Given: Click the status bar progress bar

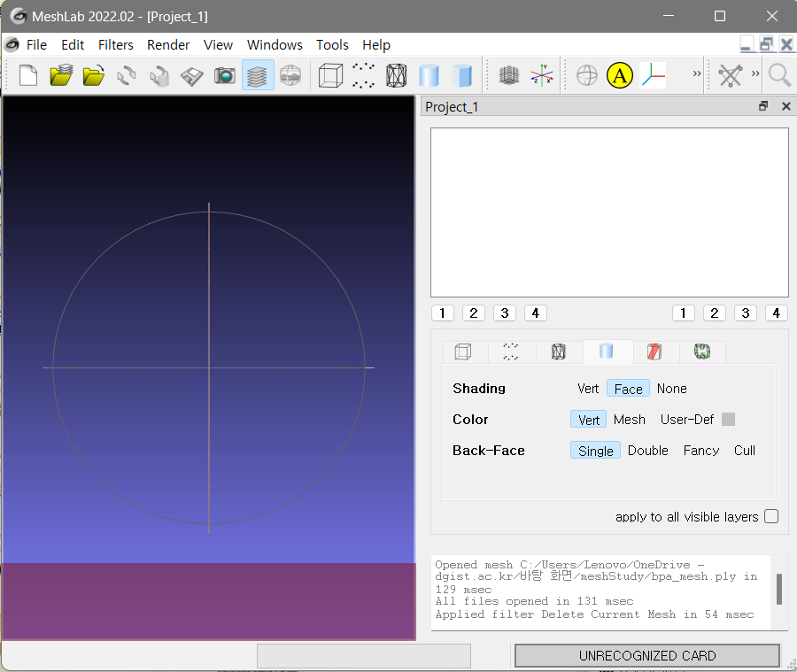Looking at the screenshot, I should tap(364, 656).
